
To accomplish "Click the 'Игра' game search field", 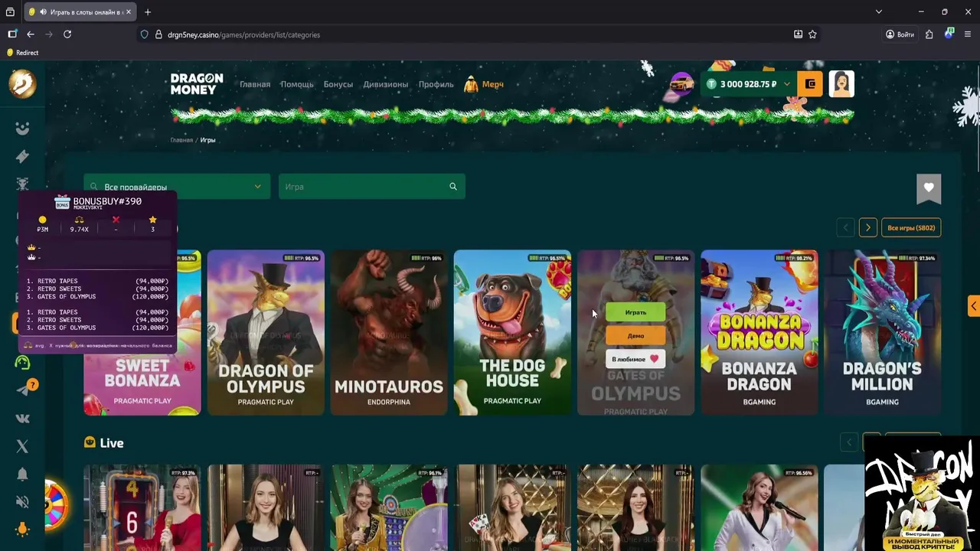I will [372, 187].
